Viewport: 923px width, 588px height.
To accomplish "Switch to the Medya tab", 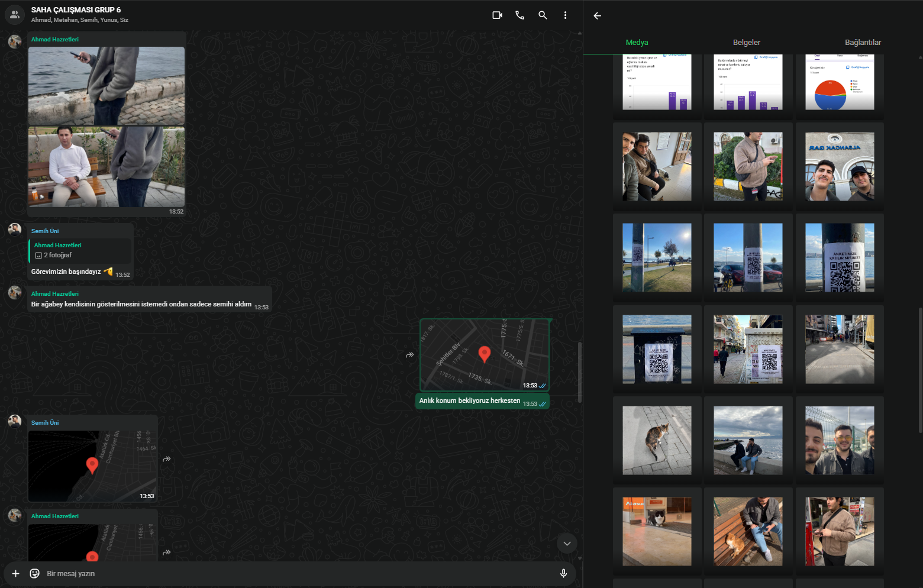I will pyautogui.click(x=637, y=43).
